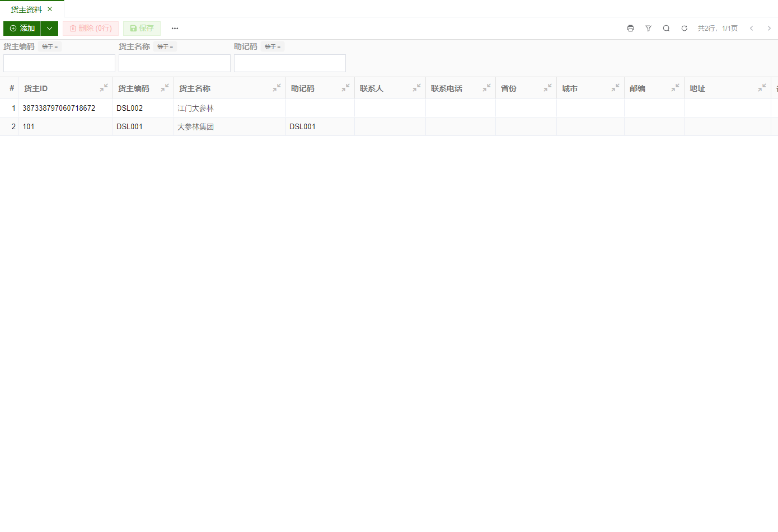Select the 货主资料 tab
Screen dimensions: 778x532
coord(26,10)
